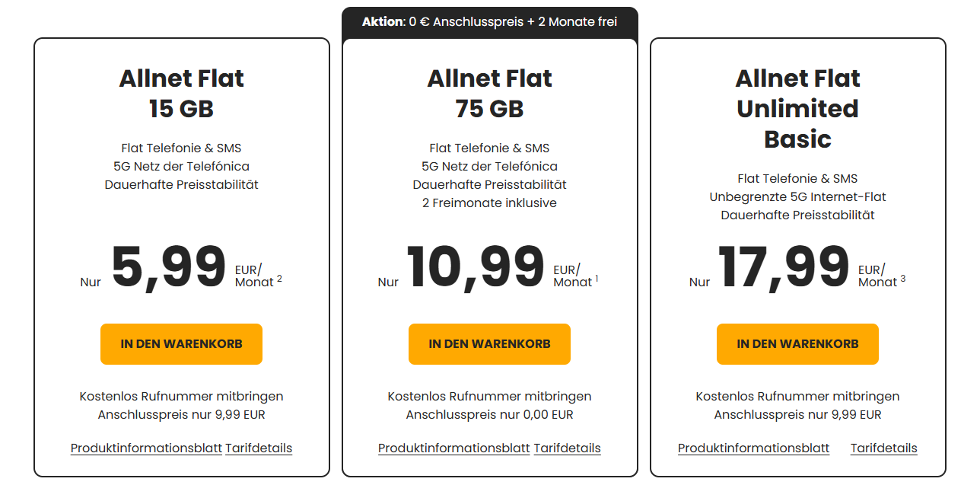
Task: Click the 5,99 monthly price
Action: pyautogui.click(x=169, y=267)
